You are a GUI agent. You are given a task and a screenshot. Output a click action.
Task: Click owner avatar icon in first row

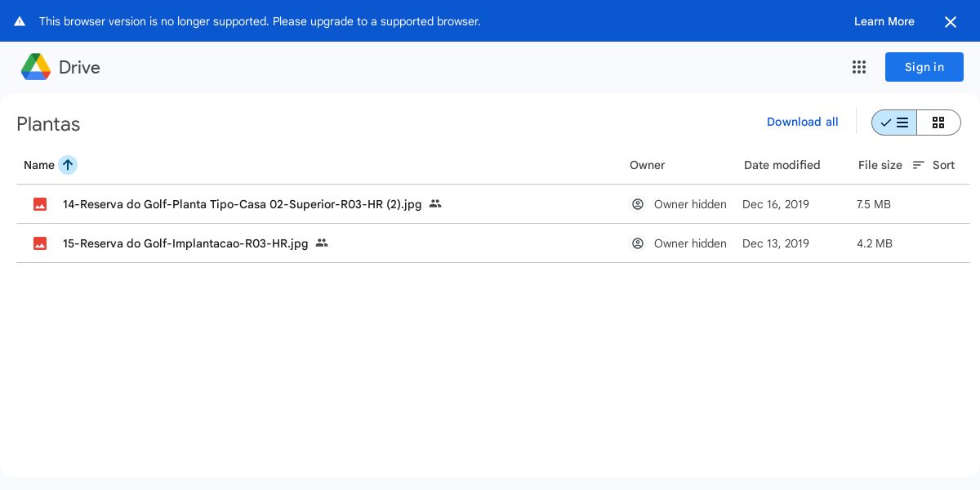click(x=638, y=204)
